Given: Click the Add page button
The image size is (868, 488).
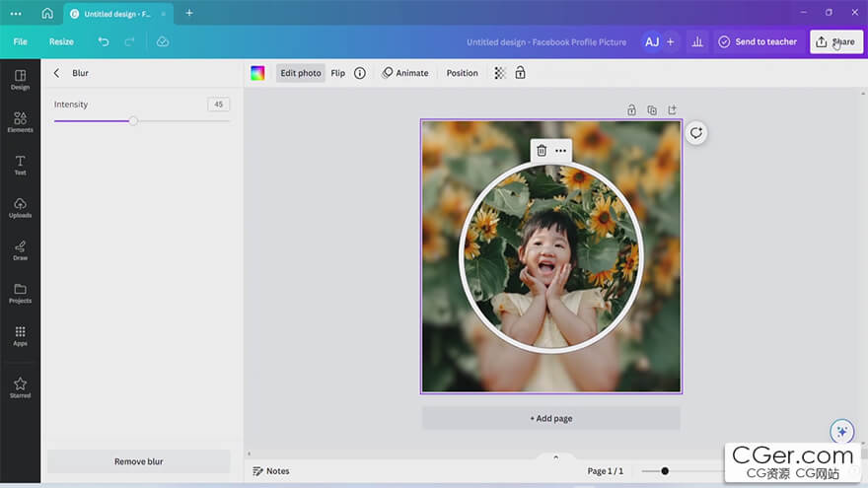Looking at the screenshot, I should tap(550, 418).
